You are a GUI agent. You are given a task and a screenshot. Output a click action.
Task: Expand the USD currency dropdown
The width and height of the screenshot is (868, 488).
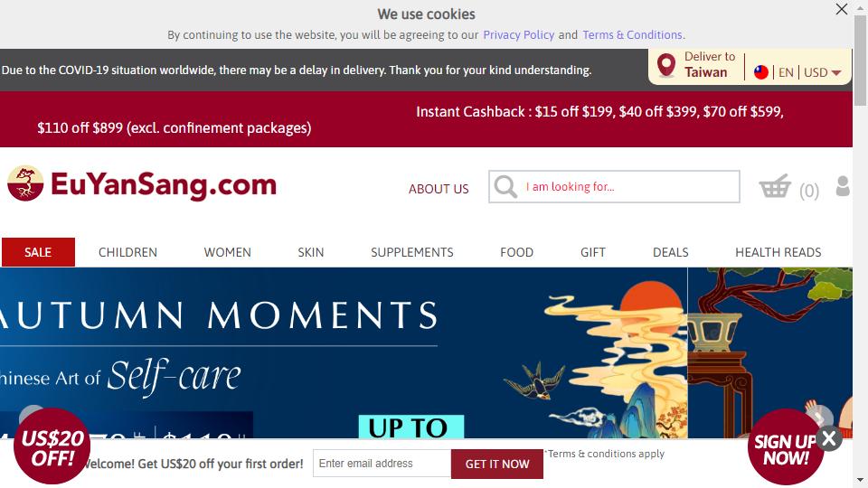tap(822, 72)
